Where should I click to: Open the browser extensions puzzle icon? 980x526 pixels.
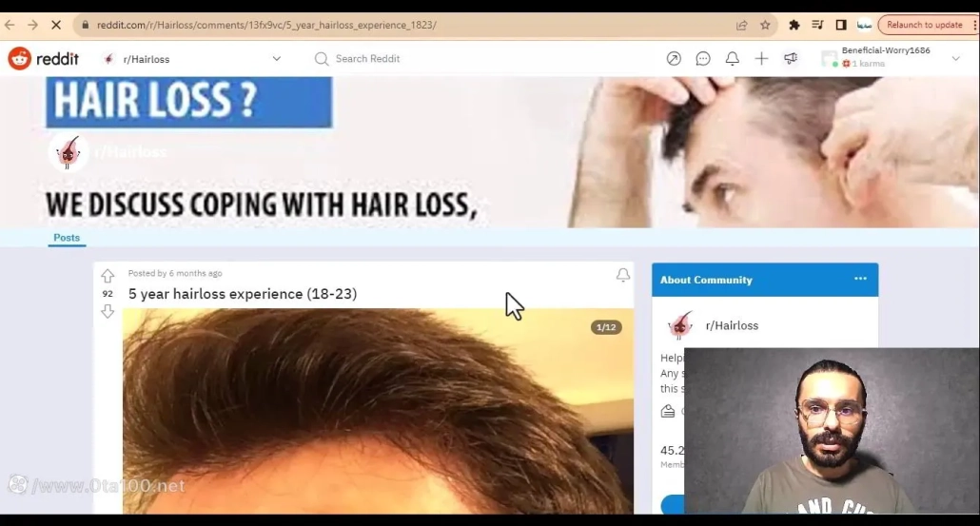click(x=794, y=25)
